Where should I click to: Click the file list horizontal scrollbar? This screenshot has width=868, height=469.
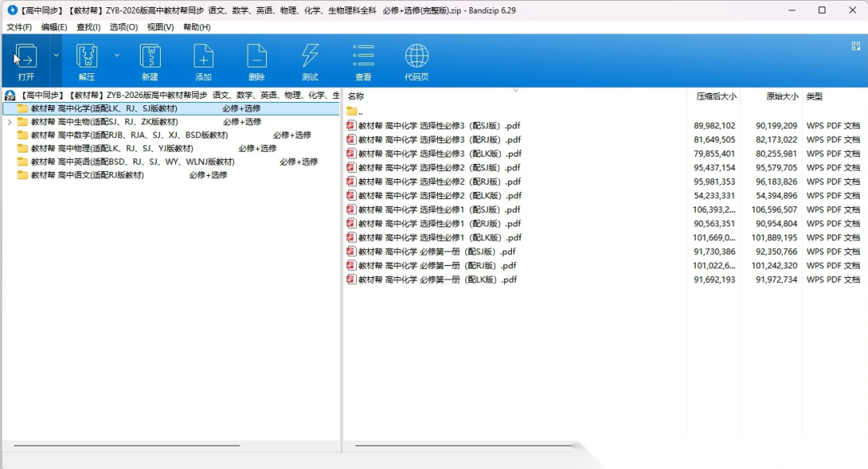pyautogui.click(x=464, y=445)
